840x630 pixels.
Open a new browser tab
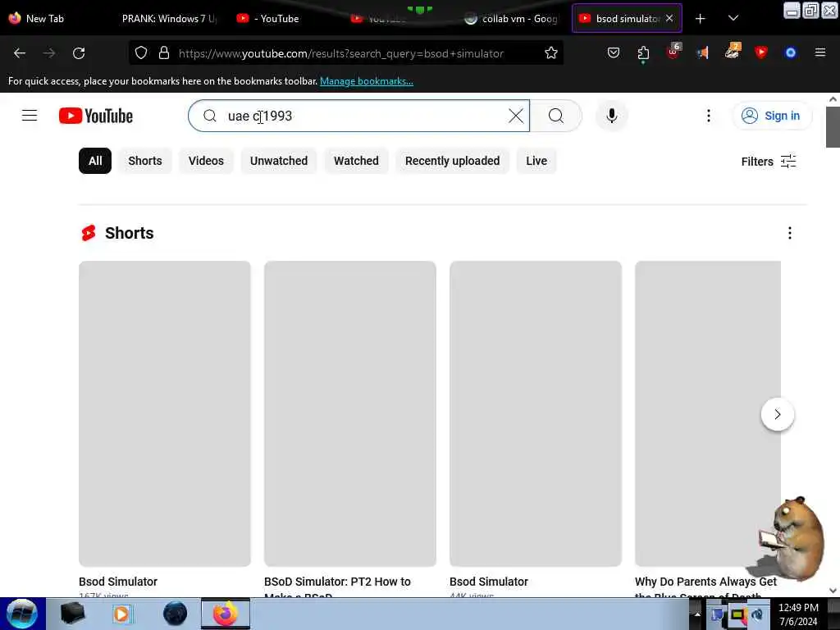(701, 19)
